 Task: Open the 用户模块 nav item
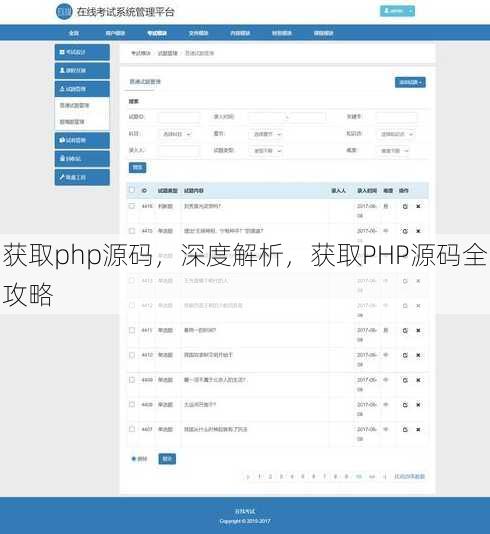pyautogui.click(x=115, y=33)
